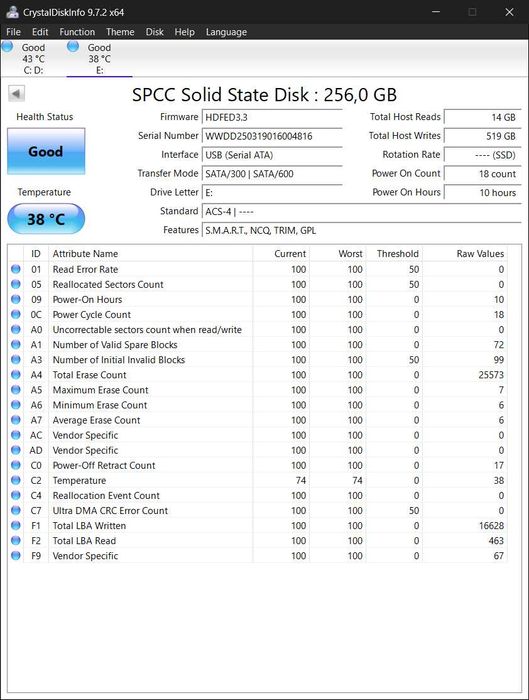529x700 pixels.
Task: Click status icon for Total Erase Count
Action: tap(16, 374)
